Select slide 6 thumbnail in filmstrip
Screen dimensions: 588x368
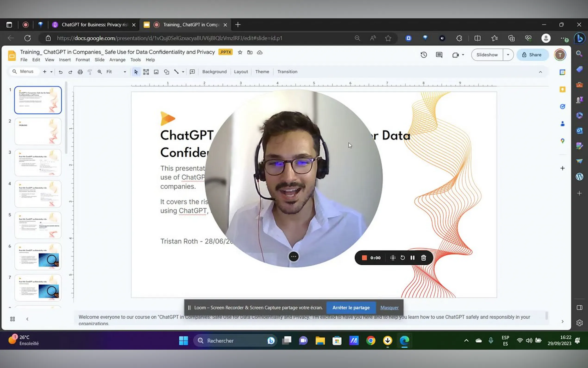point(38,257)
